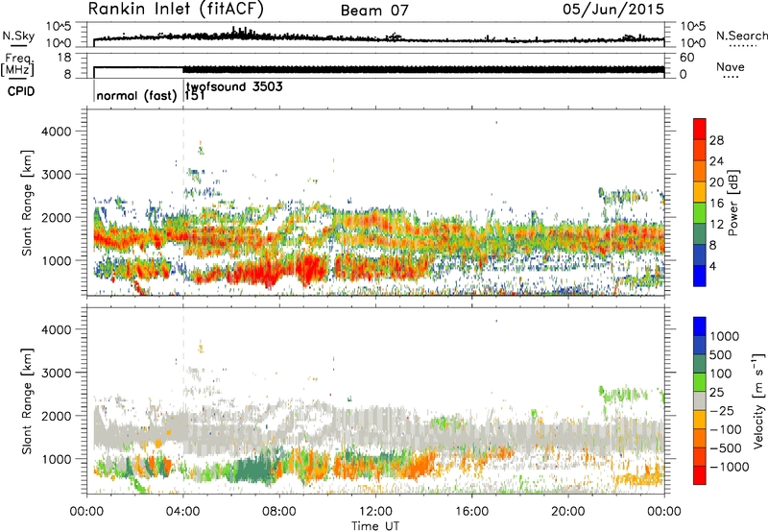This screenshot has height=532, width=768.
Task: Click the '28' tick on the Power colorbar
Action: [x=716, y=140]
